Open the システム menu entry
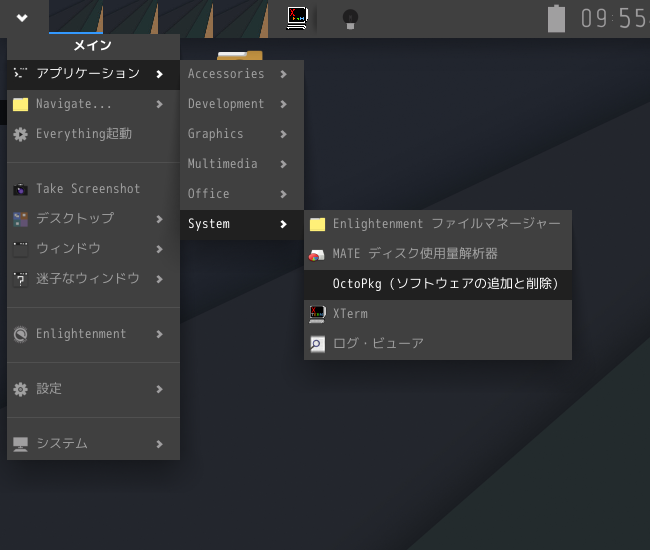 click(93, 444)
